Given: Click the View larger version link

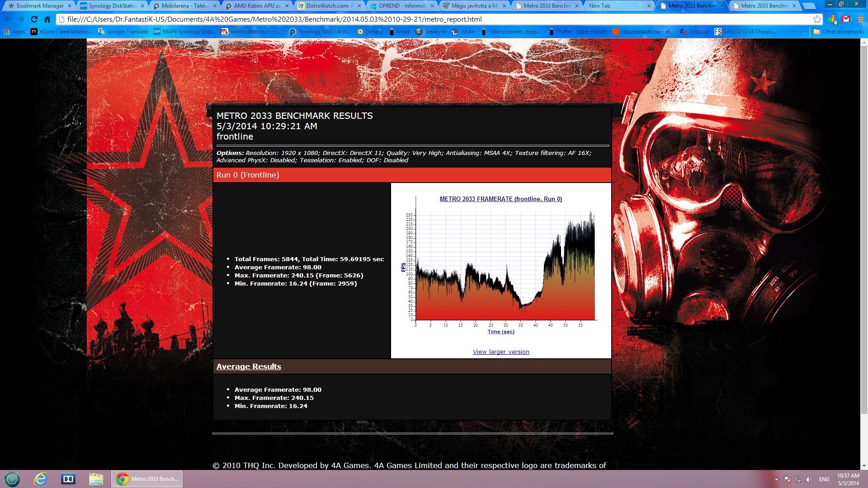Looking at the screenshot, I should coord(501,352).
